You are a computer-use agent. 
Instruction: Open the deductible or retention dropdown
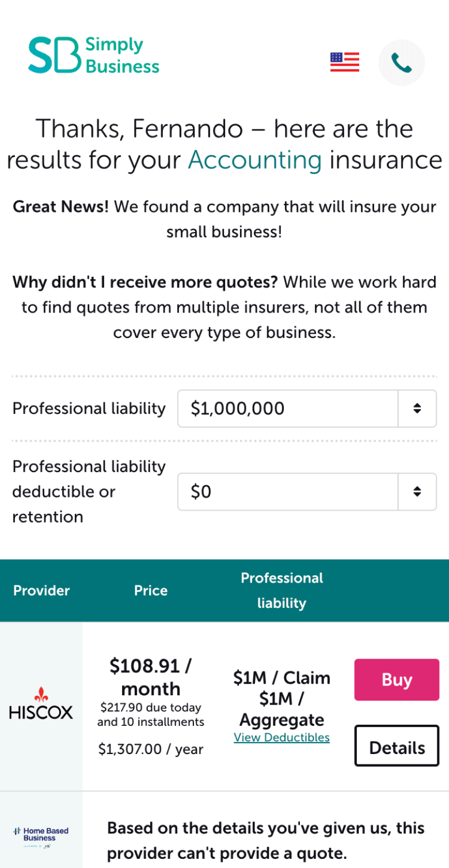click(x=288, y=492)
